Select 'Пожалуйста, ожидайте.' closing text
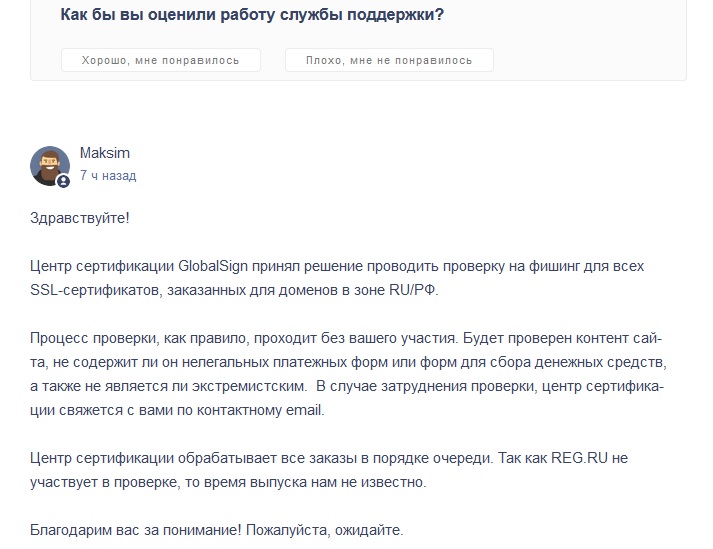Viewport: 713px width, 549px height. [x=325, y=530]
